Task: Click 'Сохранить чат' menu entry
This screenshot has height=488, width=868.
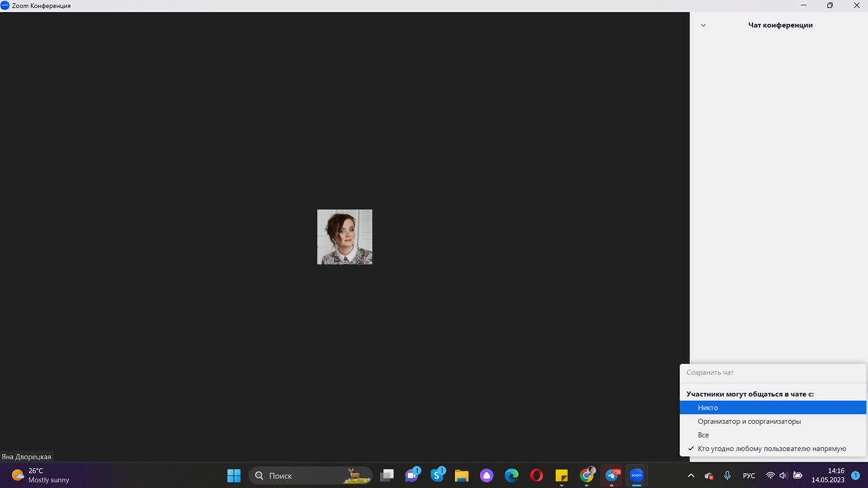Action: (x=710, y=372)
